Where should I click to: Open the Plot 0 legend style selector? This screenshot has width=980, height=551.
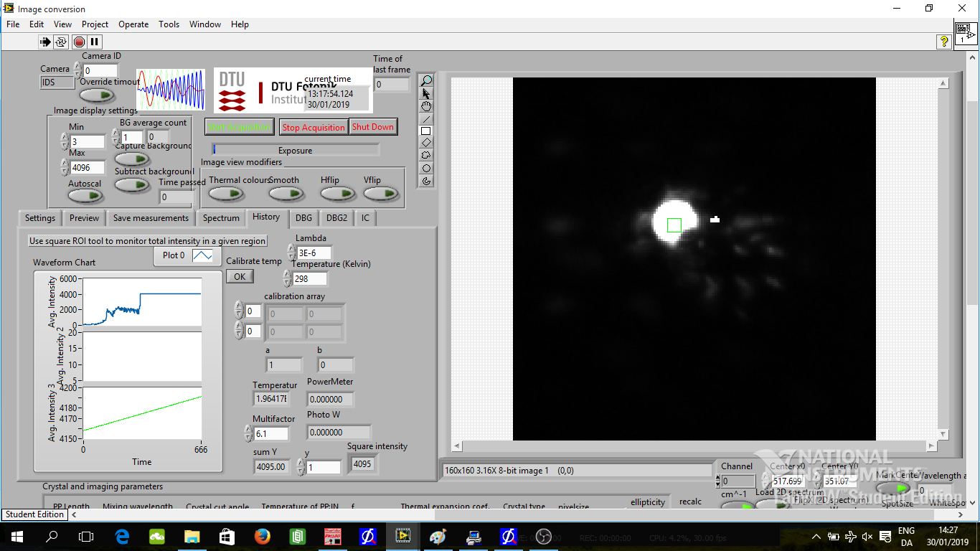pos(202,255)
